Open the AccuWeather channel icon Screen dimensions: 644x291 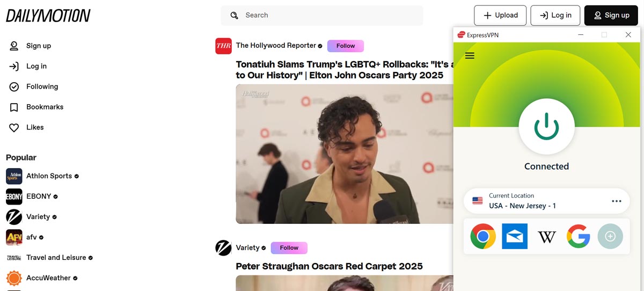(14, 278)
